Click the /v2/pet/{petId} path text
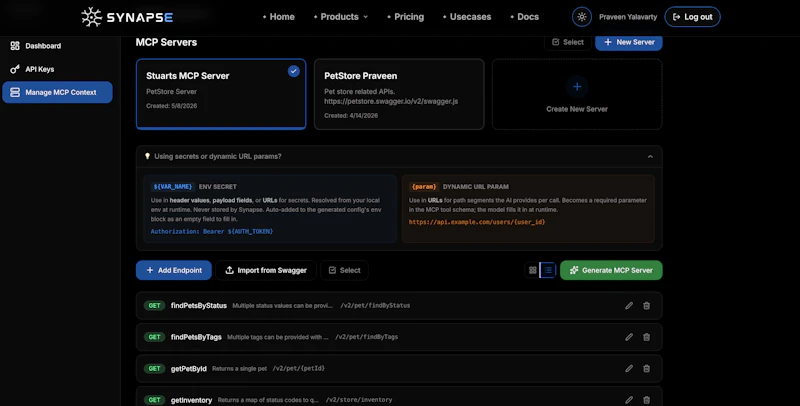 (298, 368)
